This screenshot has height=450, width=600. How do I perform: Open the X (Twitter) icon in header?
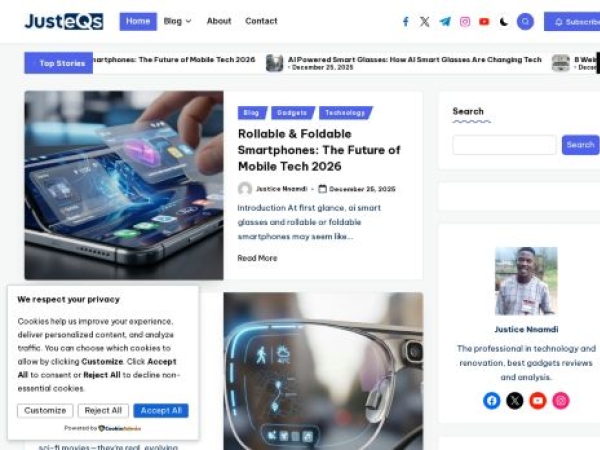pos(425,22)
